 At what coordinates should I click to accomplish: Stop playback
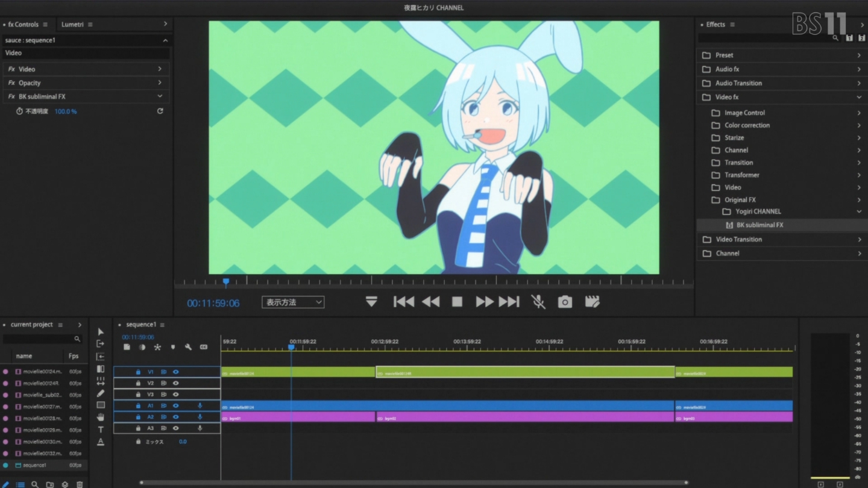[x=458, y=302]
